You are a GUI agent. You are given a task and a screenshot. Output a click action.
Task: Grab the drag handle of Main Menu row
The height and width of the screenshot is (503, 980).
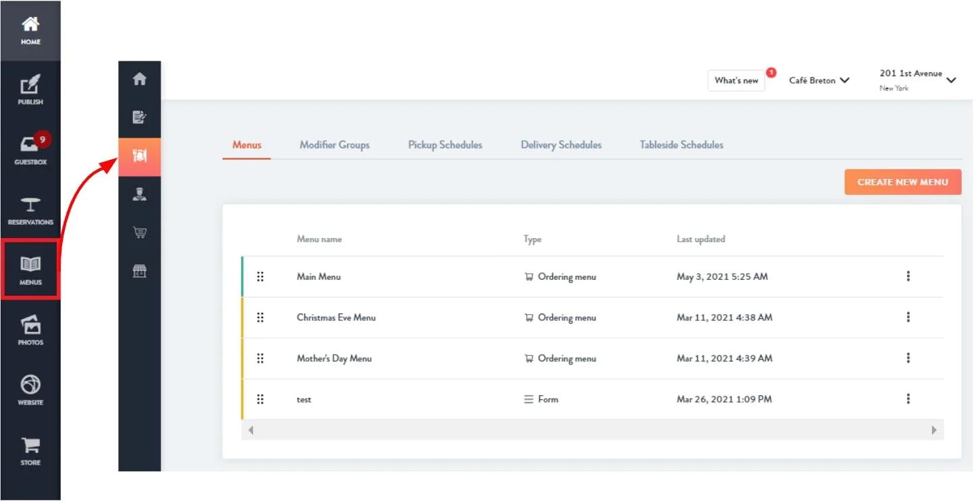[261, 276]
